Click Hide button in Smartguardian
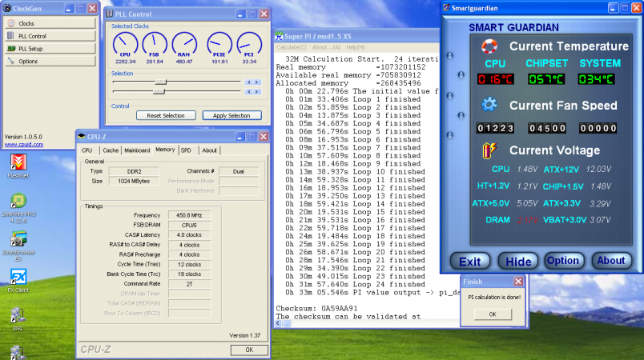The image size is (644, 360). [518, 261]
